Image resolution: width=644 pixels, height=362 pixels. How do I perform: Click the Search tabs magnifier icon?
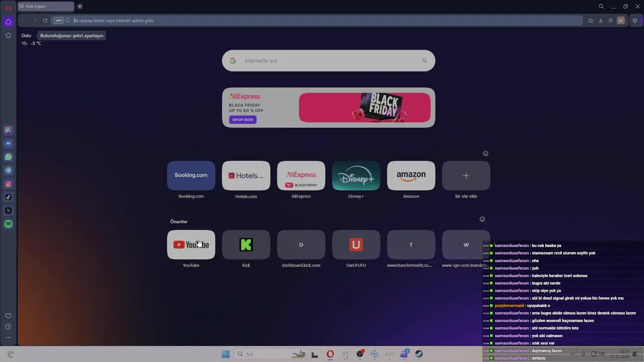point(601,7)
